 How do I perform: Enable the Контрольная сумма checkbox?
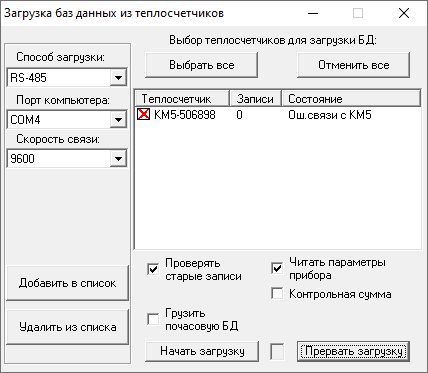point(277,294)
